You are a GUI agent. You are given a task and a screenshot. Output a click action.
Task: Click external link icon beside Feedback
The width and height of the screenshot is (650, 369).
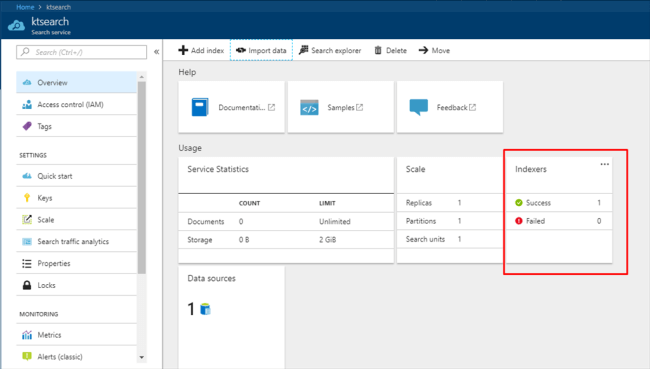[472, 107]
